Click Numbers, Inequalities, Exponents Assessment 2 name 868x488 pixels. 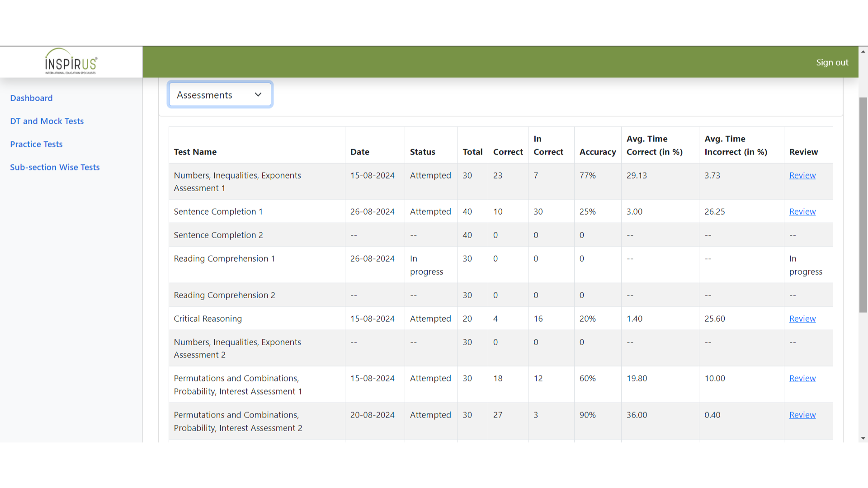click(237, 348)
